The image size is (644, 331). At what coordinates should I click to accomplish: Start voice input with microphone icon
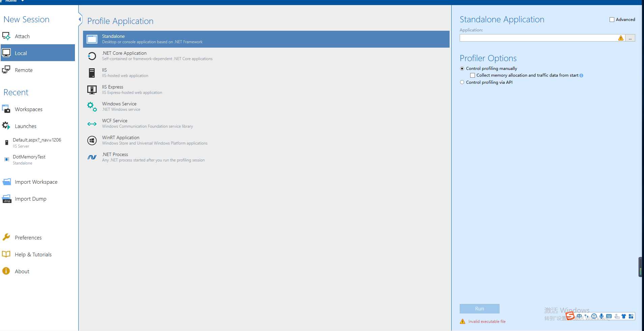pos(601,316)
